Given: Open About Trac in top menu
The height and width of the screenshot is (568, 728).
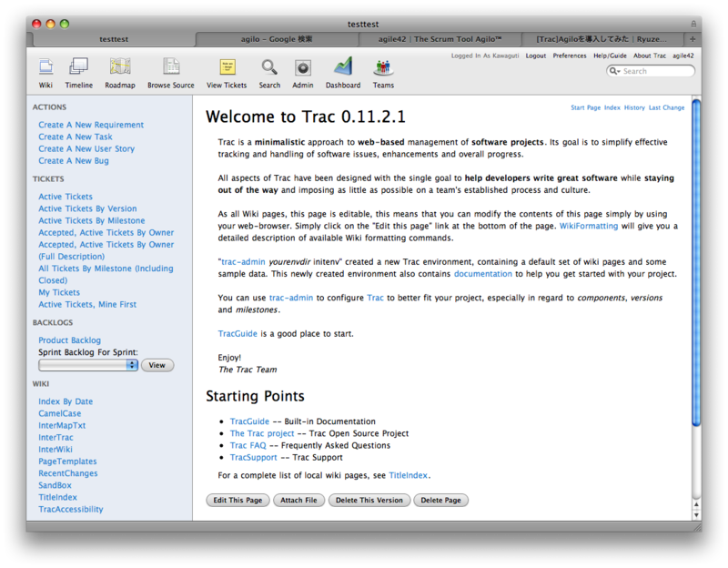Looking at the screenshot, I should click(x=650, y=56).
